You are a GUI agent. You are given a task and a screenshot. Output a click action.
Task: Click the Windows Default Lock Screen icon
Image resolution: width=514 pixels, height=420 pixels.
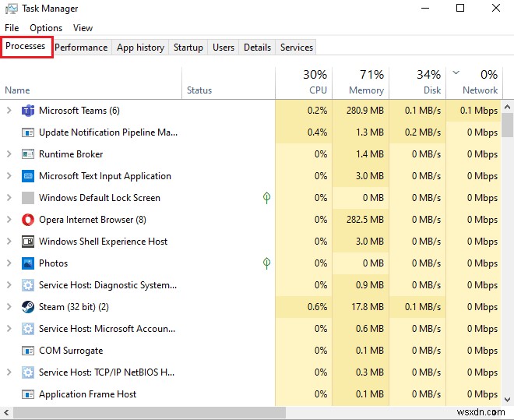click(x=28, y=198)
